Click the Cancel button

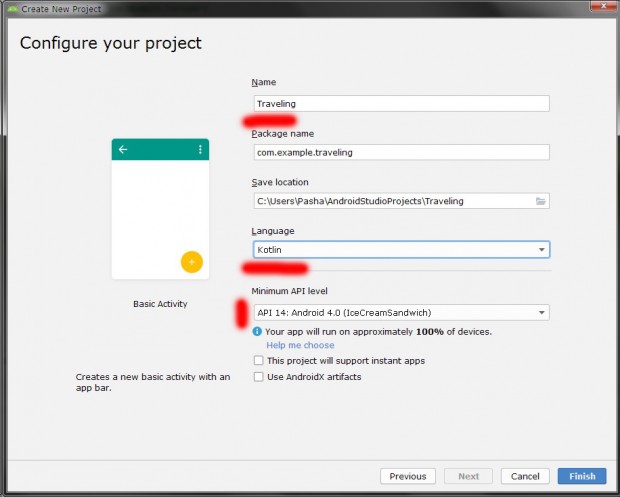tap(525, 476)
